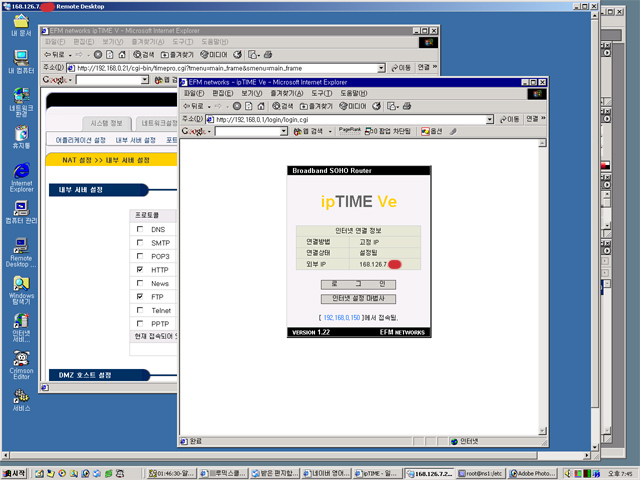Expand Links chevron in front IE window

pyautogui.click(x=543, y=119)
